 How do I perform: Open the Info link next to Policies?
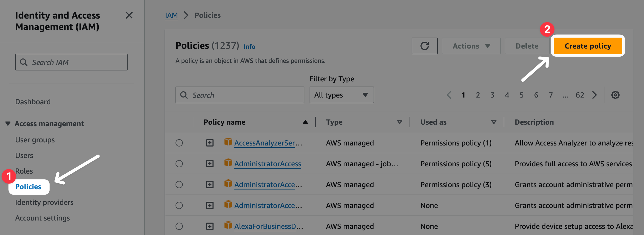pyautogui.click(x=249, y=46)
